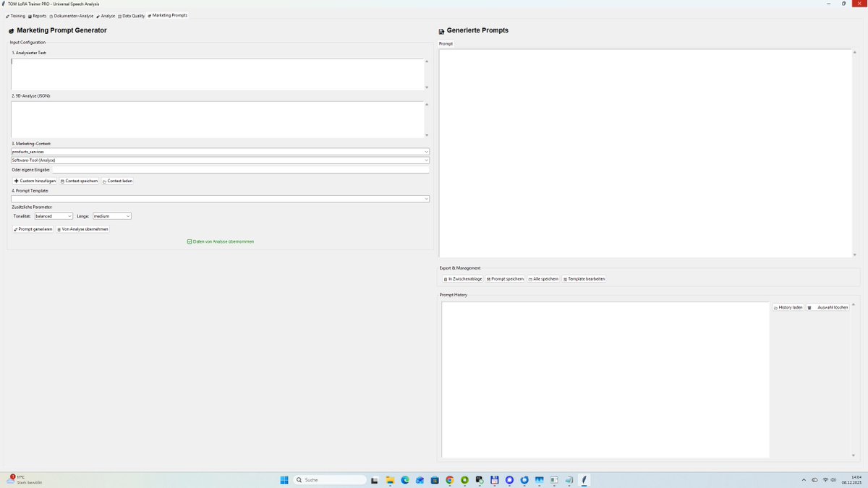
Task: Click up arrow of Analysierter Text scrollbar
Action: coord(427,61)
